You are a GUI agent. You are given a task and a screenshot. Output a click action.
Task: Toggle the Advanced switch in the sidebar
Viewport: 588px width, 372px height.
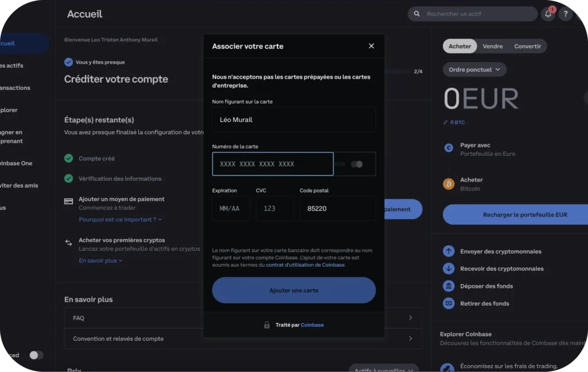coord(36,355)
